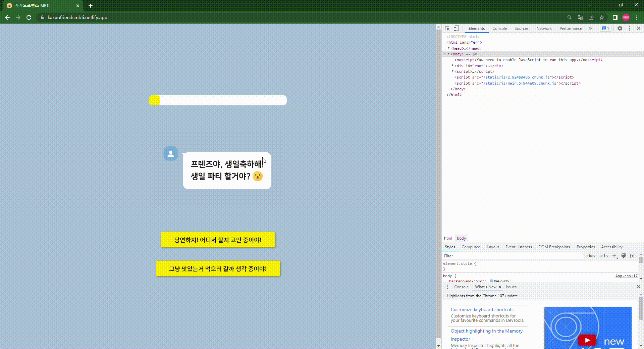The image size is (644, 349).
Task: Open the Performance panel
Action: 571,29
